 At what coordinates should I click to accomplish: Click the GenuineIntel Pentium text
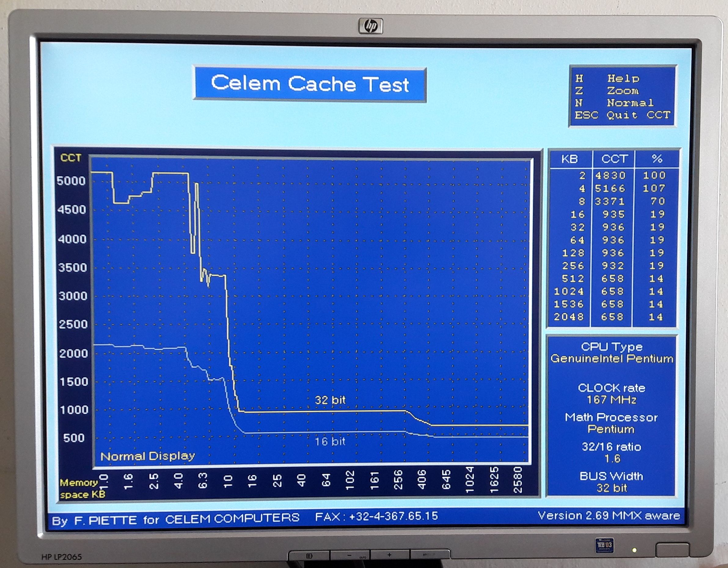coord(612,359)
